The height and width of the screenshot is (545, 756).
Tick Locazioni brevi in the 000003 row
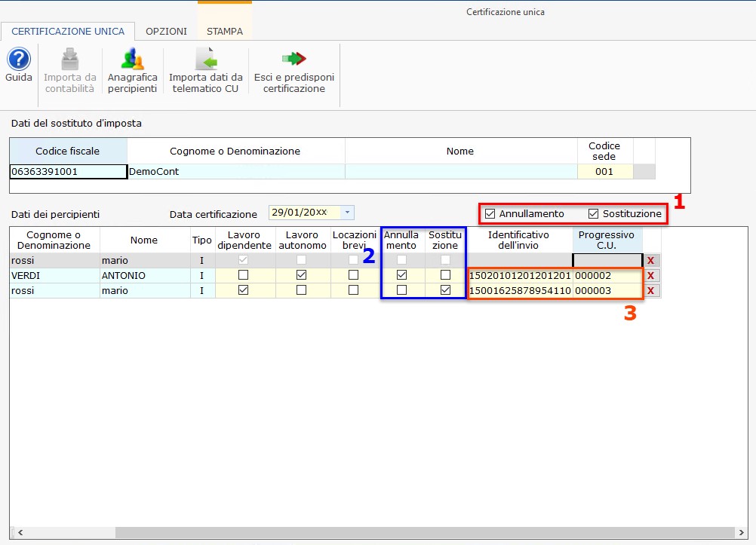click(353, 290)
